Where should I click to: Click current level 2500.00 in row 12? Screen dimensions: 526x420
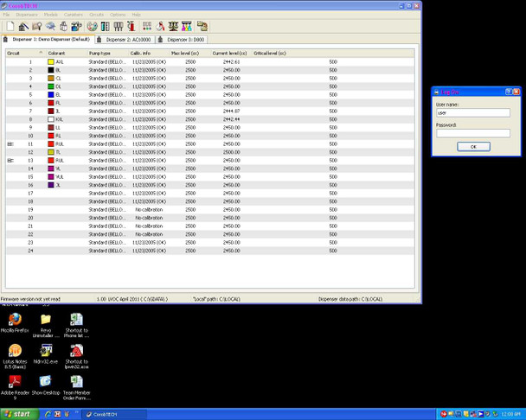pyautogui.click(x=232, y=152)
